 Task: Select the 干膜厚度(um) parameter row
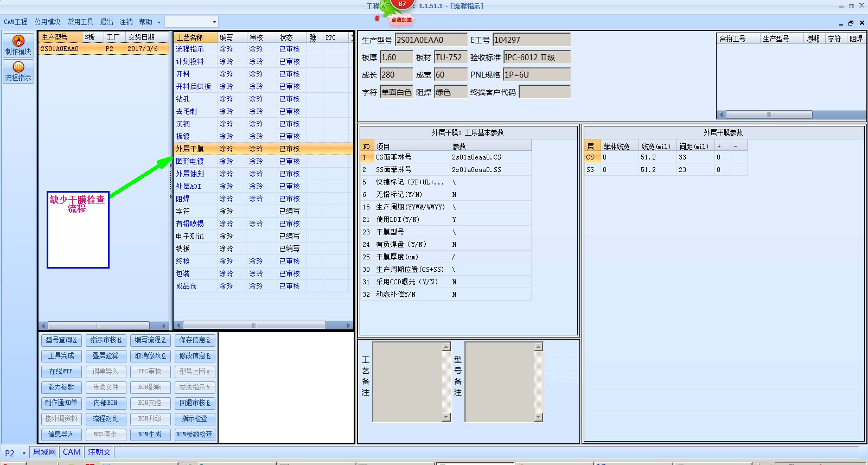(x=446, y=257)
